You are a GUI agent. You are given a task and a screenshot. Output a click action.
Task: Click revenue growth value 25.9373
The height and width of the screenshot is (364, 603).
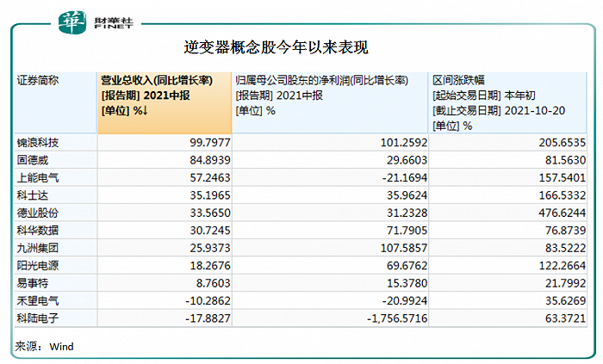[x=210, y=248]
